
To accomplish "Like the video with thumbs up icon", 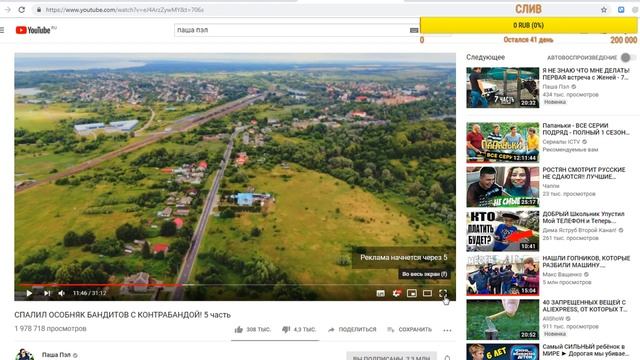I will click(x=239, y=329).
